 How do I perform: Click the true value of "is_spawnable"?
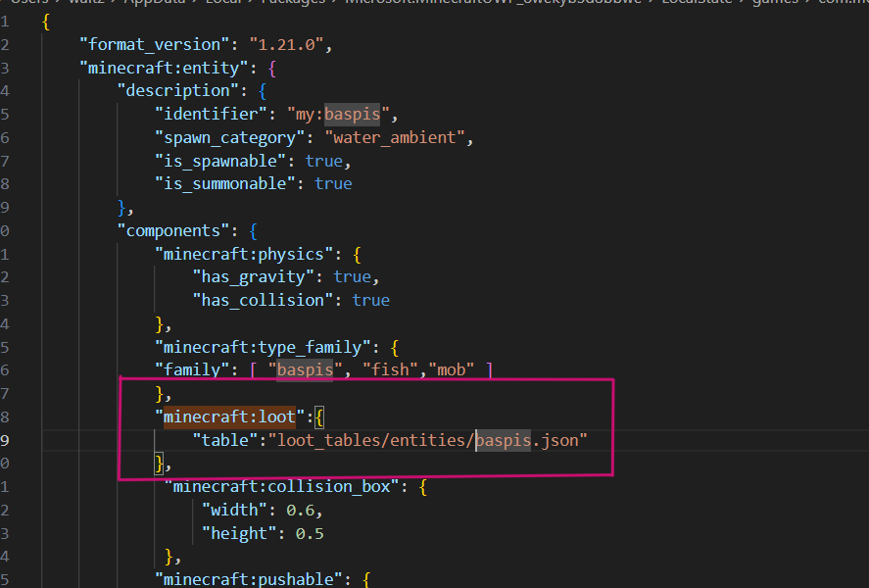coord(323,161)
